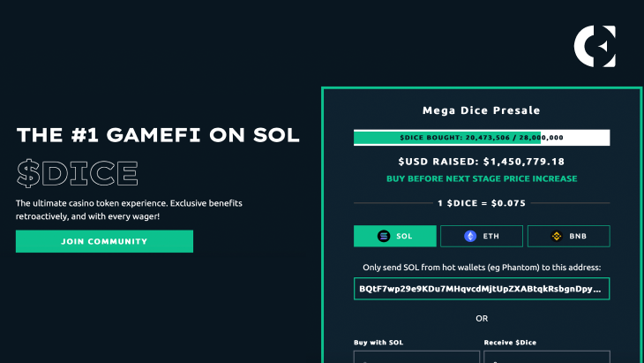
Task: Select the SOL wallet address field
Action: tap(482, 289)
